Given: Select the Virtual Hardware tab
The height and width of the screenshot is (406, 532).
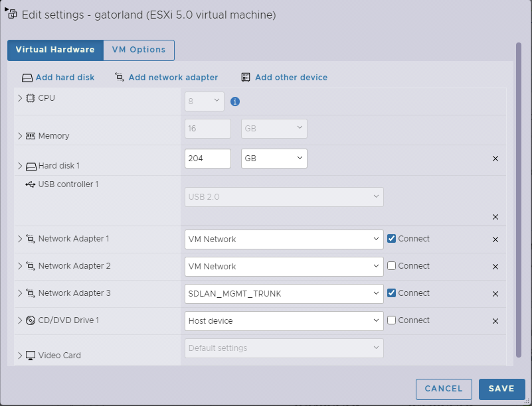Looking at the screenshot, I should point(55,50).
